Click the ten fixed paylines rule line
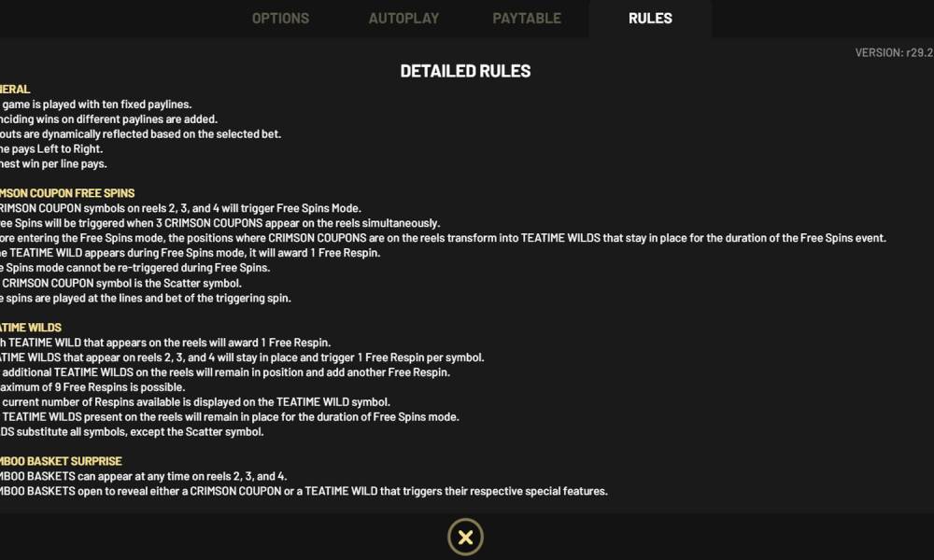 (x=96, y=105)
